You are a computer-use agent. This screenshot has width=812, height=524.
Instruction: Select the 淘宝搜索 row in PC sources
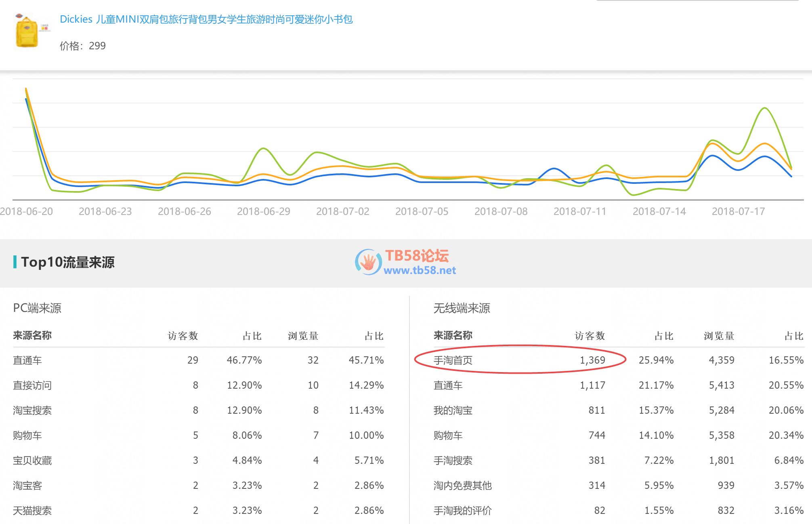pos(199,410)
